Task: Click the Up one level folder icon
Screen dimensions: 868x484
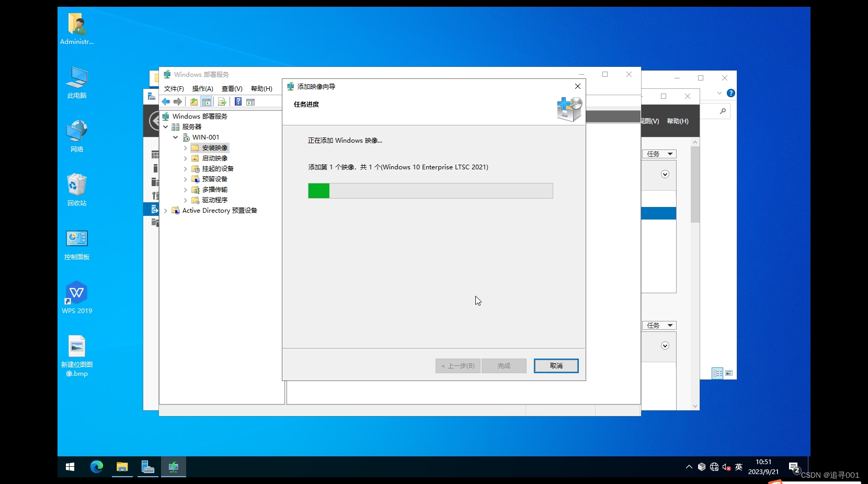Action: click(194, 102)
